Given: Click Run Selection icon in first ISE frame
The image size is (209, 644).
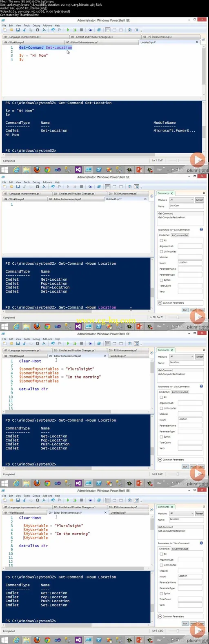Looking at the screenshot, I should tap(75, 30).
